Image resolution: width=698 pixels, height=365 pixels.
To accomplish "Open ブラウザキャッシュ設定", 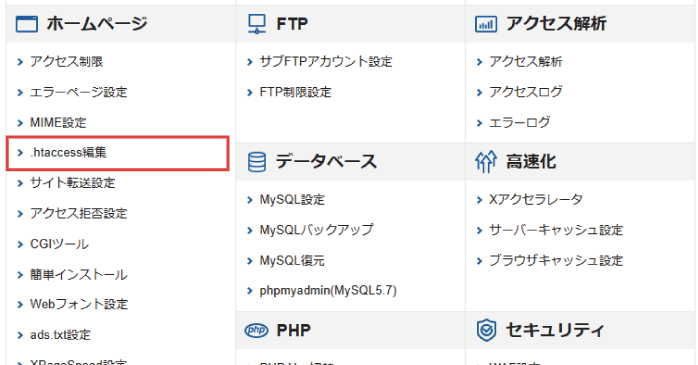I will pyautogui.click(x=556, y=260).
